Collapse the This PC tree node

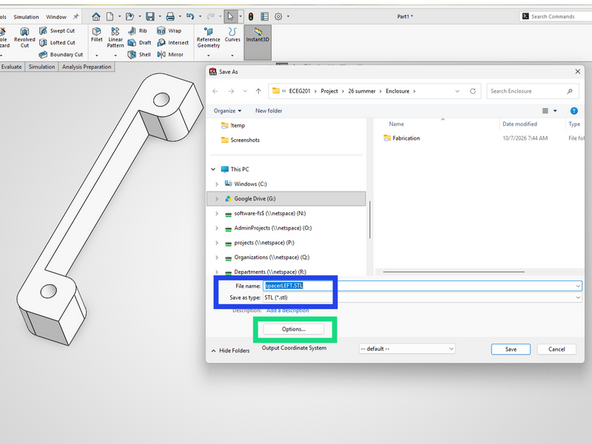click(213, 170)
